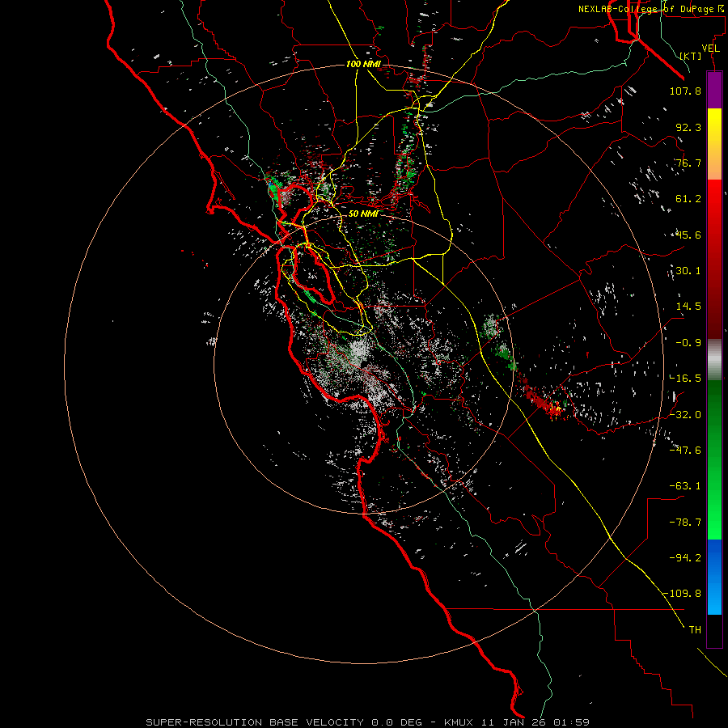Pick the bright red color bar segment
Viewport: 728px width, 728px height.
[x=714, y=214]
